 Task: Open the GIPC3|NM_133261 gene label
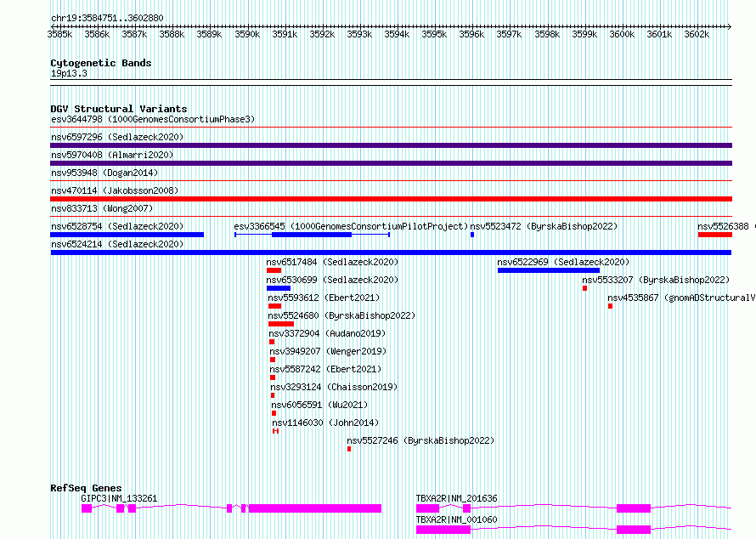pos(119,498)
